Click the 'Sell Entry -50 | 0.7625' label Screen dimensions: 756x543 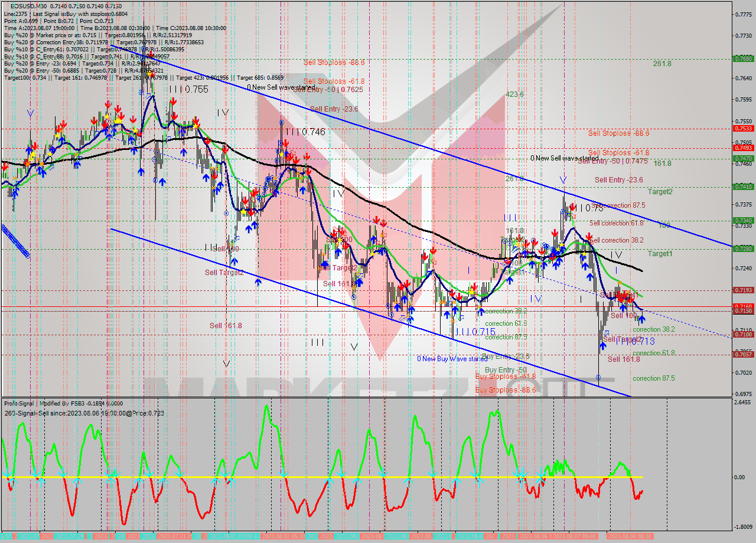328,90
